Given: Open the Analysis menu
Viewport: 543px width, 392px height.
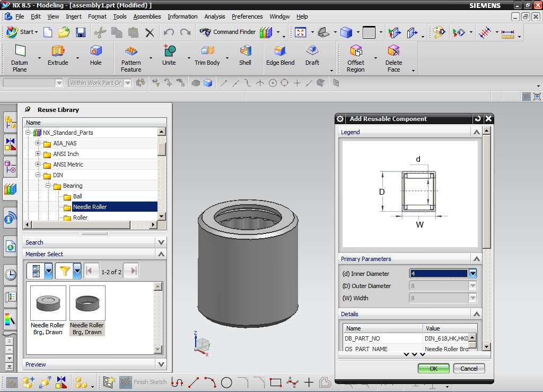Looking at the screenshot, I should click(214, 16).
